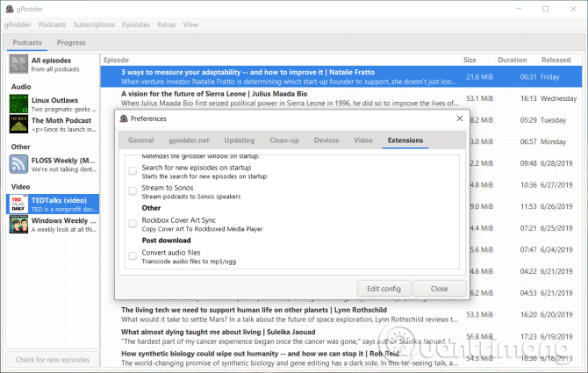Viewport: 588px width, 373px height.
Task: Switch to the main Podcasts tab
Action: click(x=27, y=43)
